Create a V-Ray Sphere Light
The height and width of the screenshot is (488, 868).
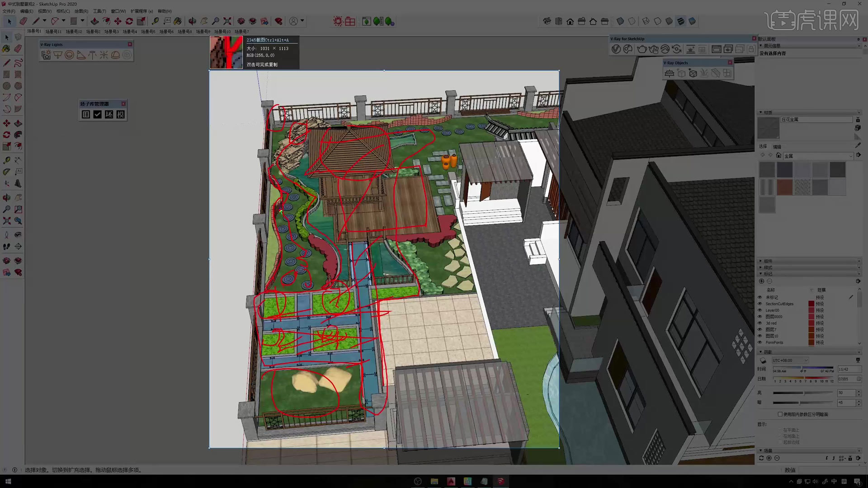click(x=69, y=55)
